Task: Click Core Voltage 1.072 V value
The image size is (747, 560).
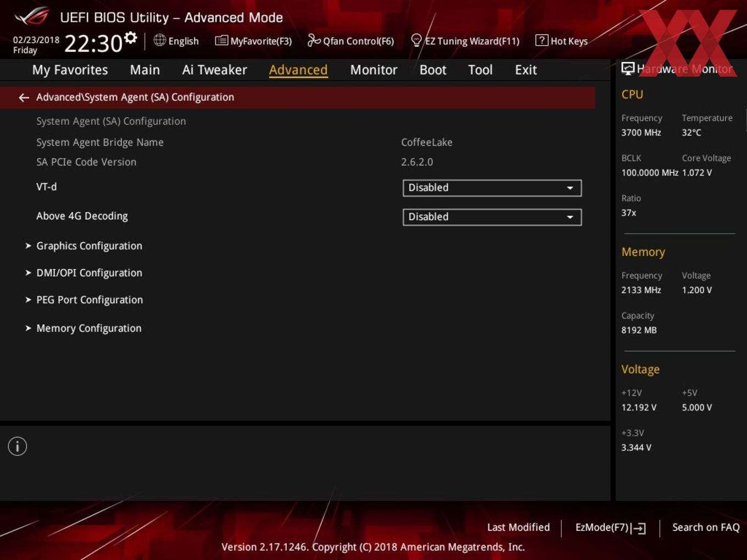Action: coord(697,172)
